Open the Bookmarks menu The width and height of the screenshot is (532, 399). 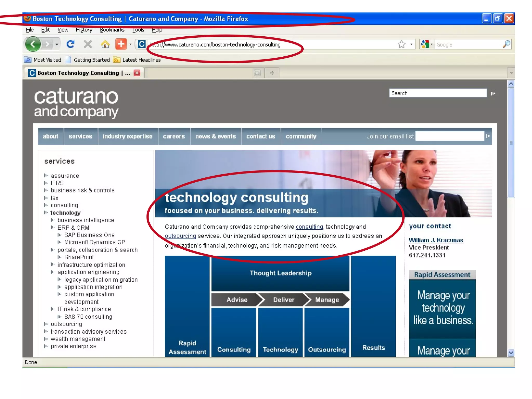[x=112, y=30]
